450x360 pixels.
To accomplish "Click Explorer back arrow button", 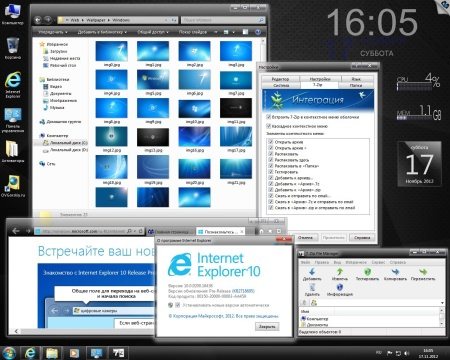I will coord(38,20).
